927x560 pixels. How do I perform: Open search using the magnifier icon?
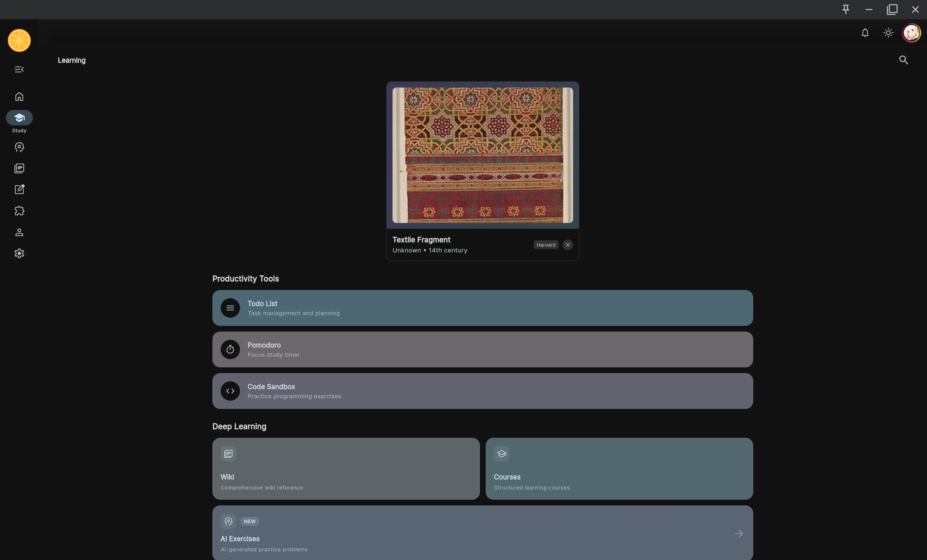pyautogui.click(x=904, y=60)
